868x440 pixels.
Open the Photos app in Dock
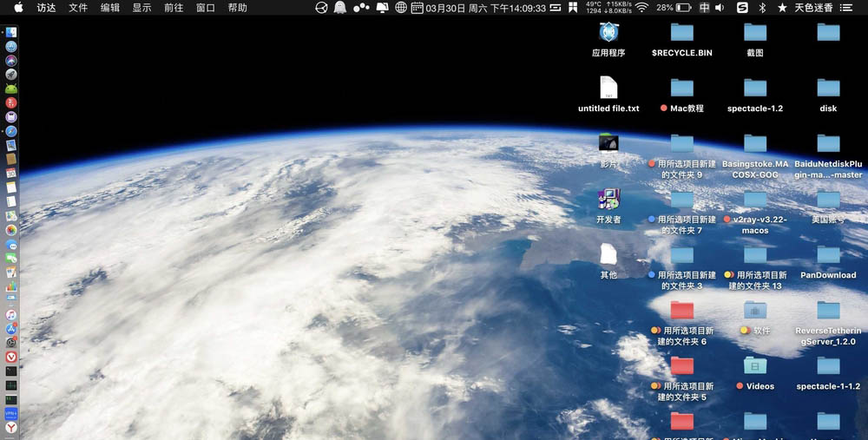click(x=11, y=230)
